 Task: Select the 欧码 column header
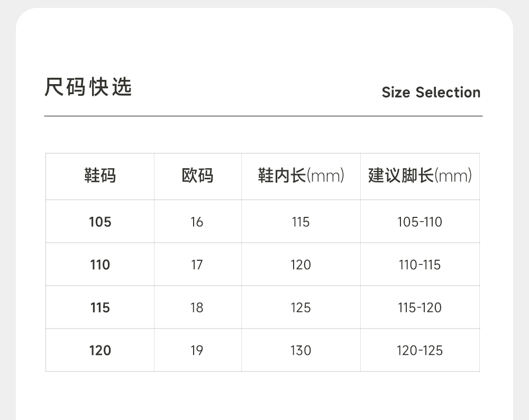[x=197, y=176]
